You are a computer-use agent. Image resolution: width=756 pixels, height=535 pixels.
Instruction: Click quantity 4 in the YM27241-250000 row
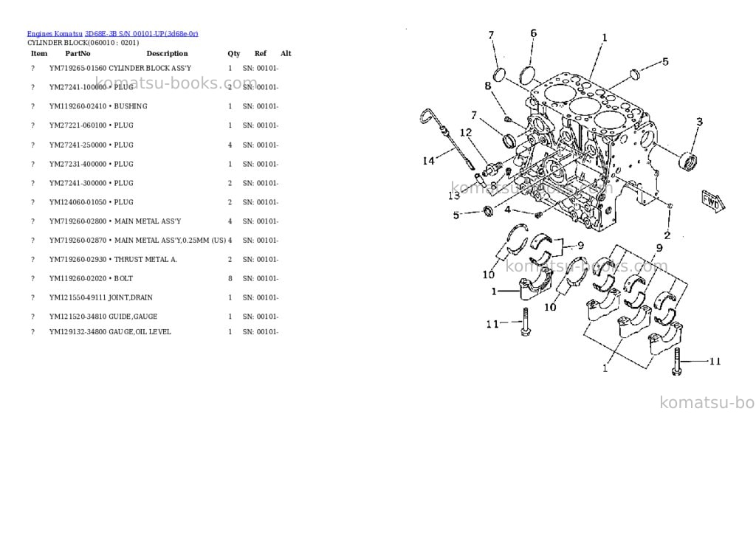[230, 145]
